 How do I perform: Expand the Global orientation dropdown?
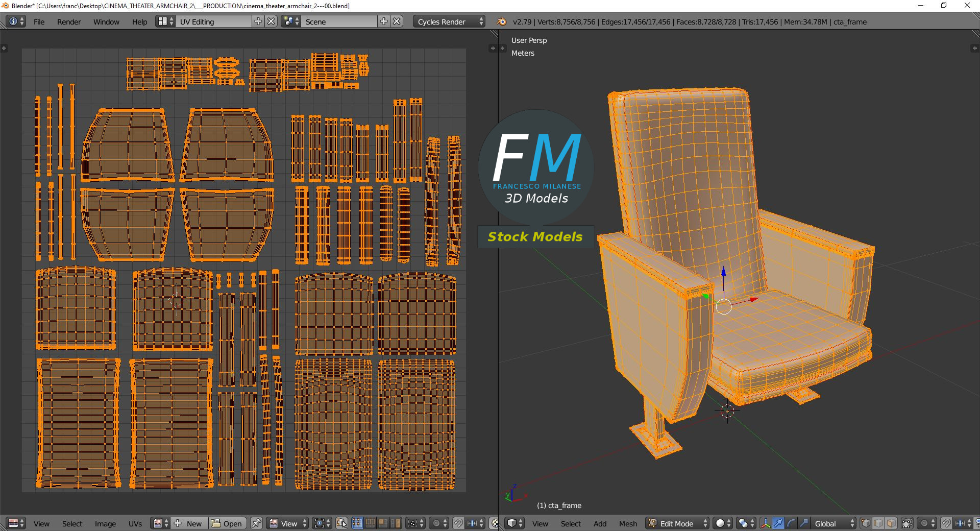[x=832, y=523]
